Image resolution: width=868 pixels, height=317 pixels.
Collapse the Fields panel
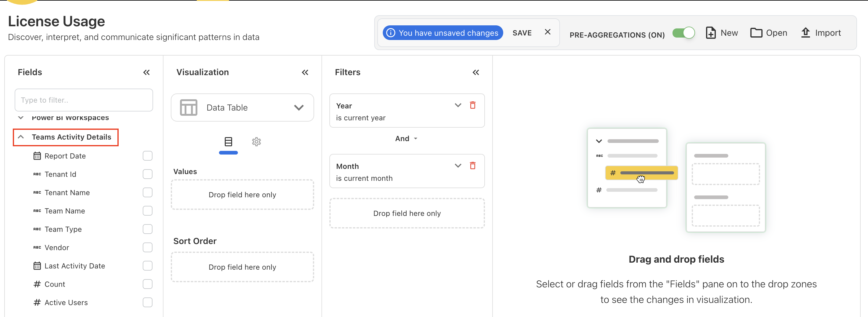[x=146, y=72]
